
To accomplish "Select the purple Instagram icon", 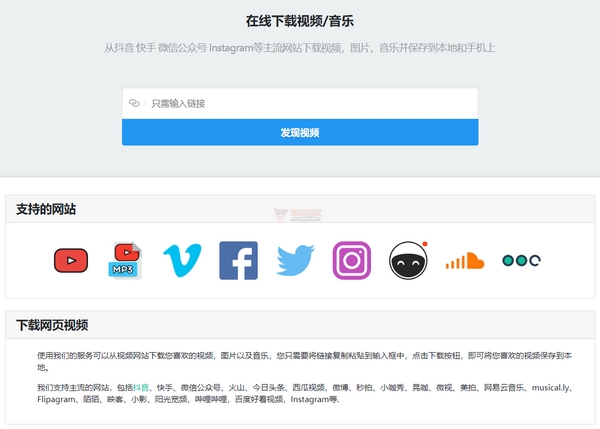I will pos(352,260).
